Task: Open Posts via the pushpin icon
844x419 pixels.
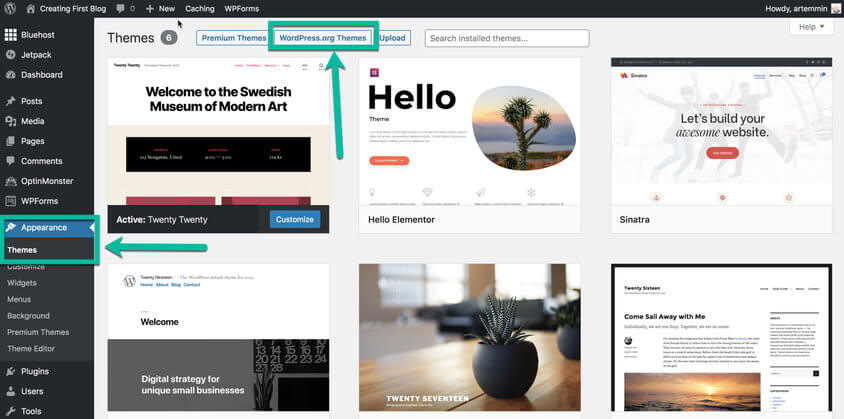Action: pos(10,101)
